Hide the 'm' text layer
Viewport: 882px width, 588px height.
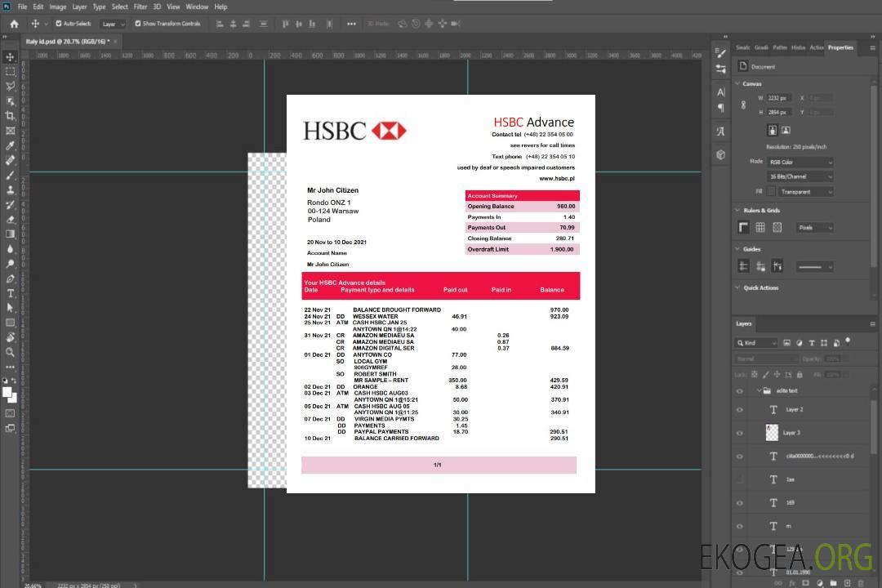pyautogui.click(x=740, y=526)
